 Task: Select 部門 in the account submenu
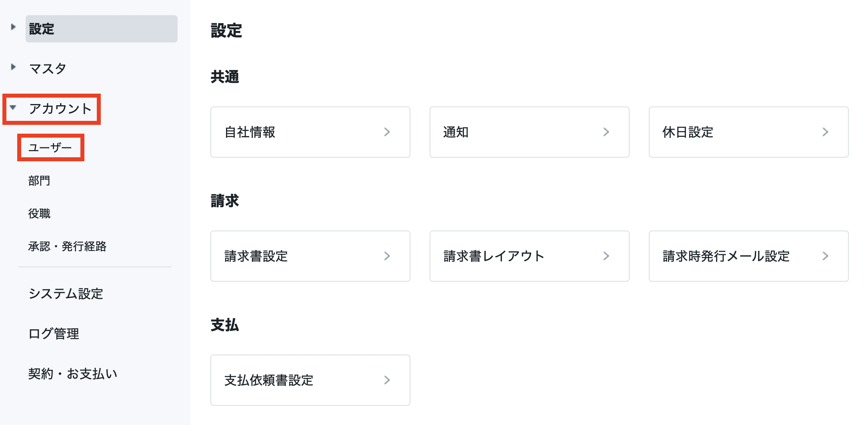coord(39,181)
